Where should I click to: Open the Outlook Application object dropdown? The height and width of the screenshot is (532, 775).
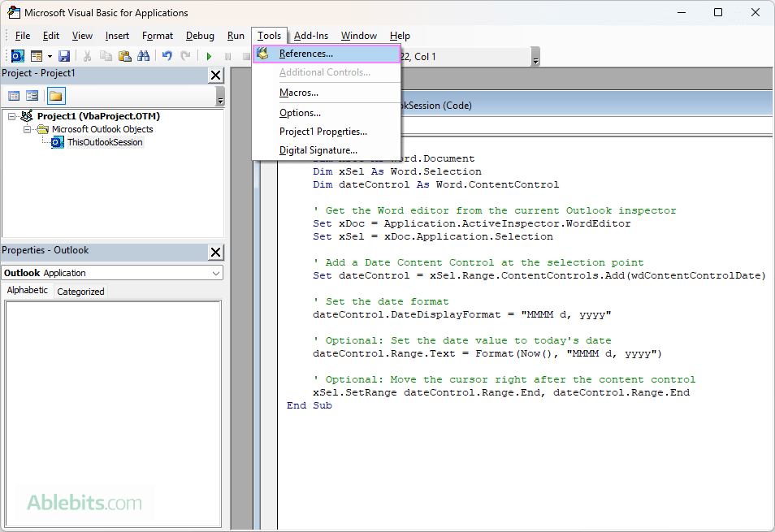216,273
